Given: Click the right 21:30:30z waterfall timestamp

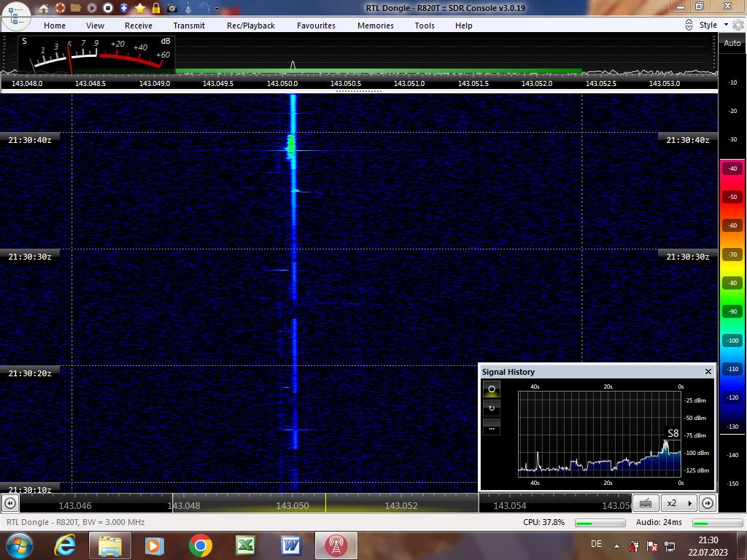Looking at the screenshot, I should coord(687,257).
